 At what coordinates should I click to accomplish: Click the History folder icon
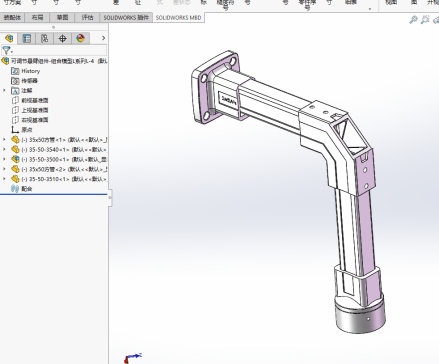[15, 71]
